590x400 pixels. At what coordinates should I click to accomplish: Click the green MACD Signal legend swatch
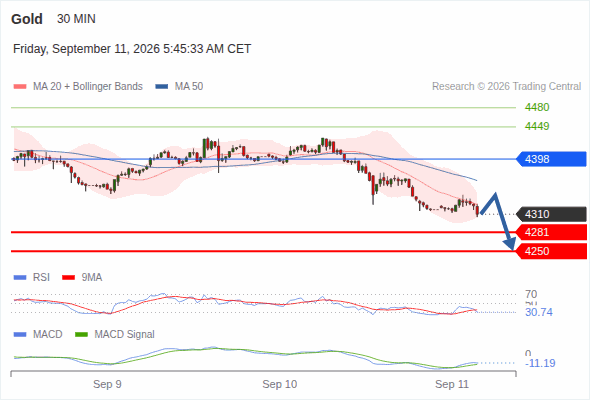tap(81, 334)
